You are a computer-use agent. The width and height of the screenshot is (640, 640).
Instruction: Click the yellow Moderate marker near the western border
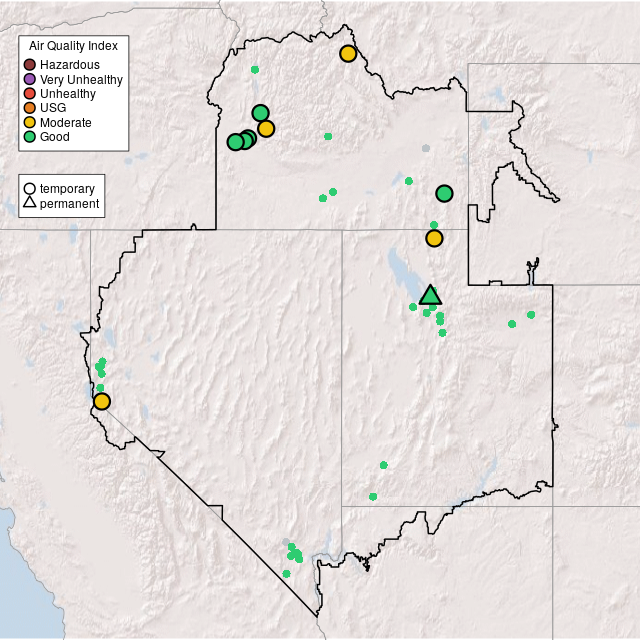pos(102,401)
